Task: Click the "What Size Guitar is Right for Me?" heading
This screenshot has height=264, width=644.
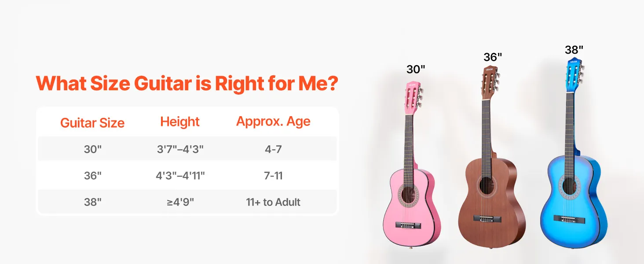Action: (187, 83)
